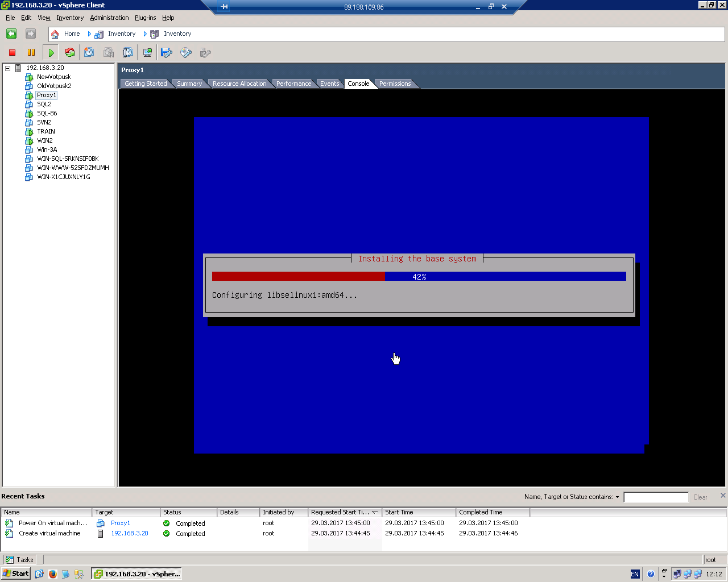Click the Proxy1 target link in tasks

tap(121, 523)
